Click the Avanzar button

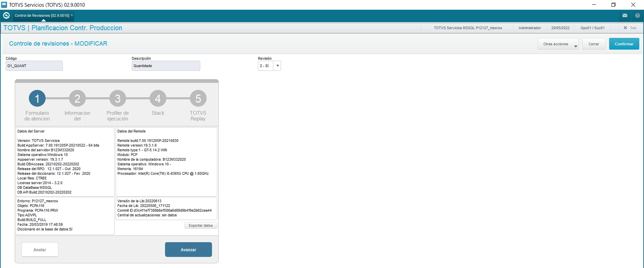coord(188,250)
